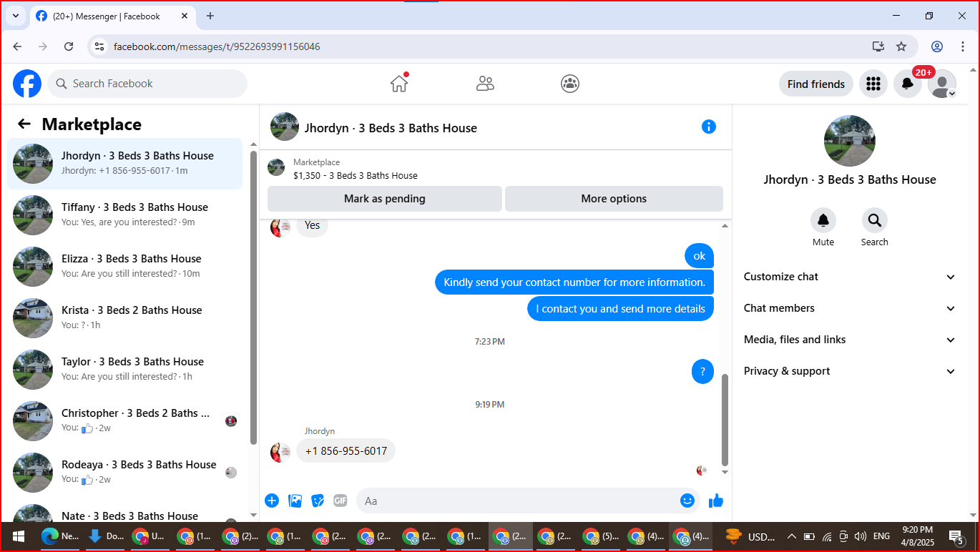Click Find friends button
The image size is (980, 552).
(816, 84)
